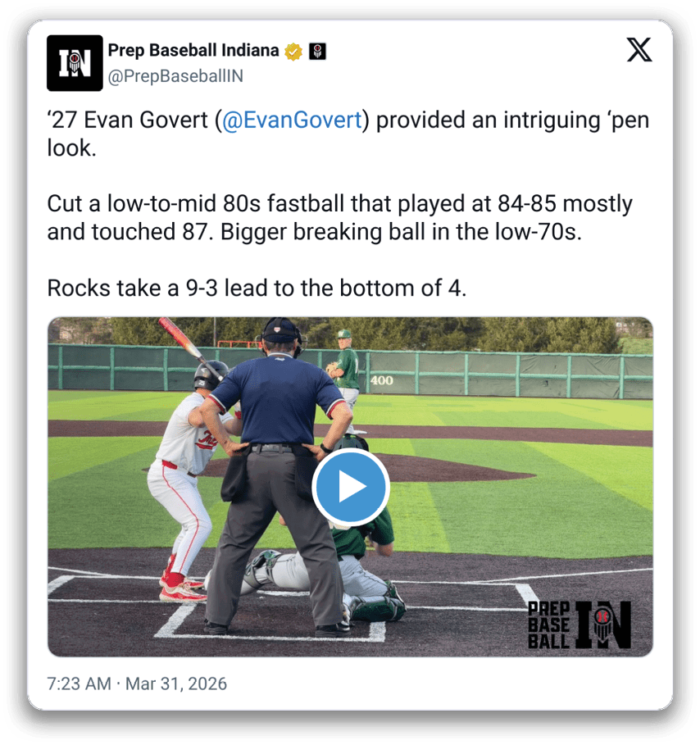
Task: Click the Prep Baseball IN video watermark
Action: 580,625
